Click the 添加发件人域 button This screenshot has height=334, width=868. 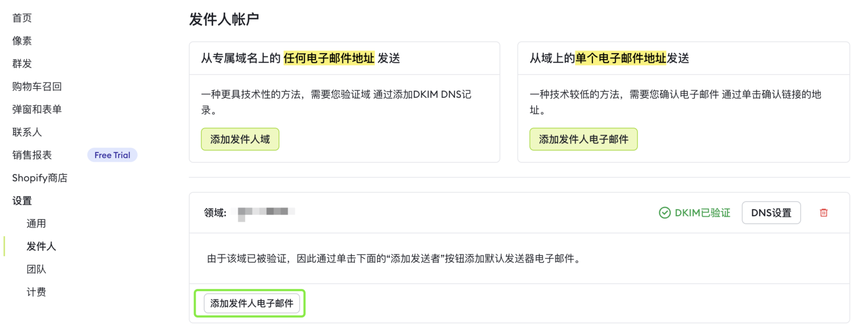pos(240,140)
